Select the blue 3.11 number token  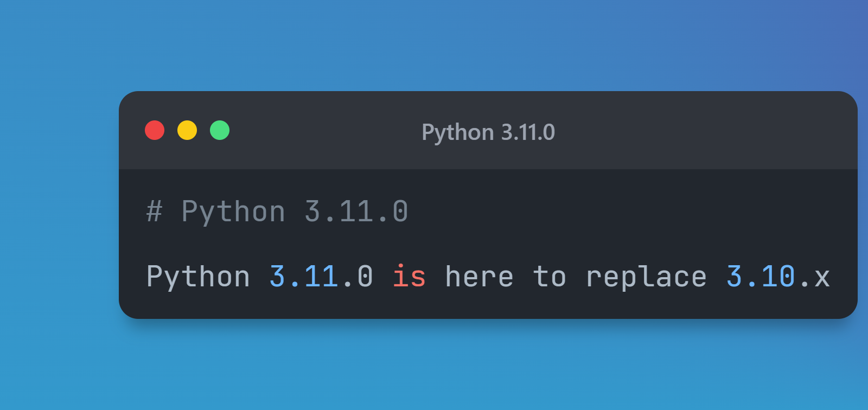304,277
